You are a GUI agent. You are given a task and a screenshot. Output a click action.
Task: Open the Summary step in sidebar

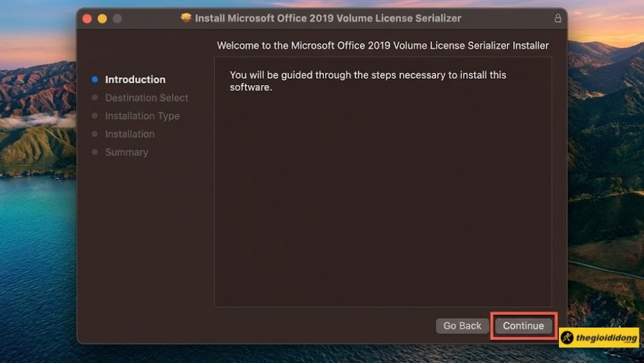[127, 152]
